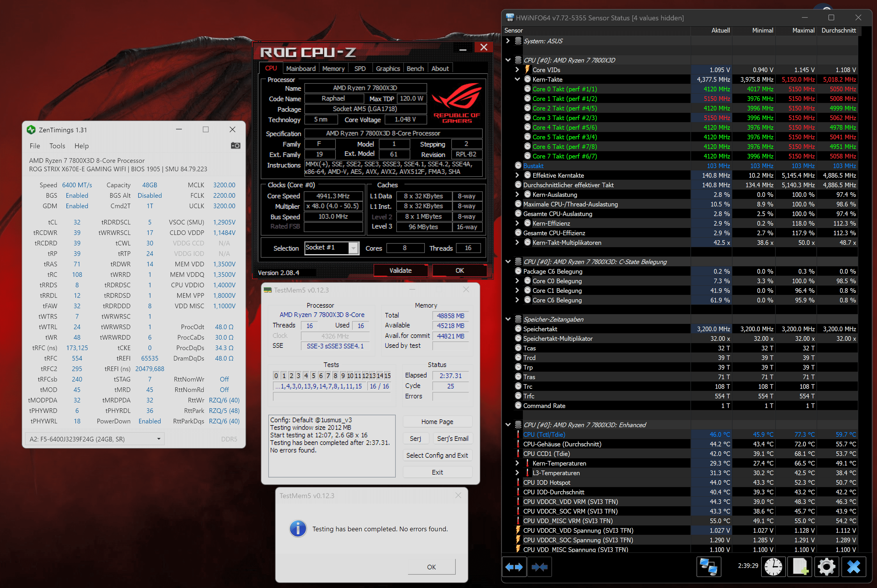Viewport: 877px width, 588px height.
Task: Click TestMem5 Home Page button
Action: [437, 421]
